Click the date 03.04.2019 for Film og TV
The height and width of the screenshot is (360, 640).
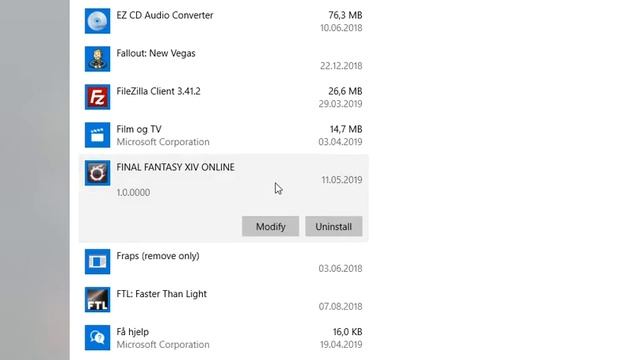[340, 142]
